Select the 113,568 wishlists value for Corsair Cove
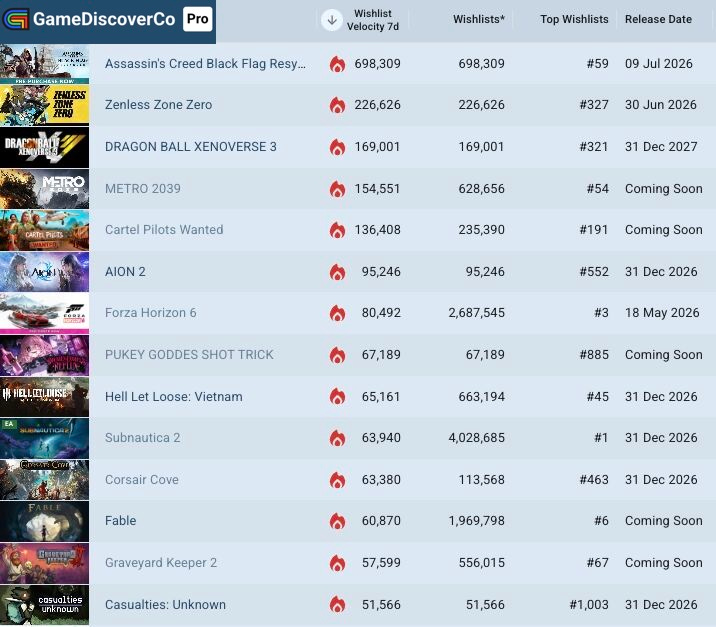This screenshot has width=716, height=627. point(481,479)
